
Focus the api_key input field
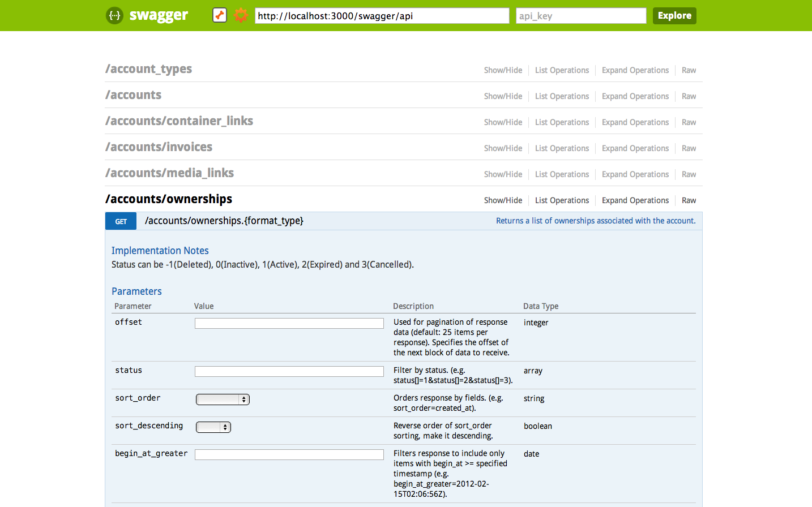580,16
